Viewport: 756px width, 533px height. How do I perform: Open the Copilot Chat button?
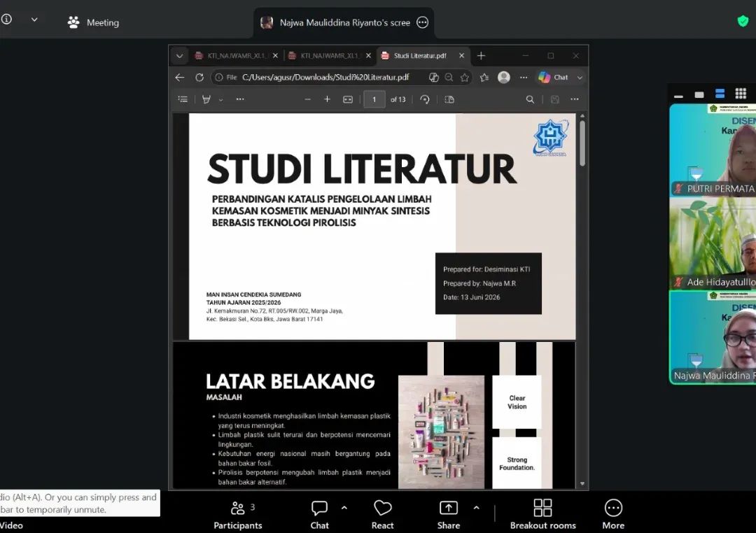[554, 77]
